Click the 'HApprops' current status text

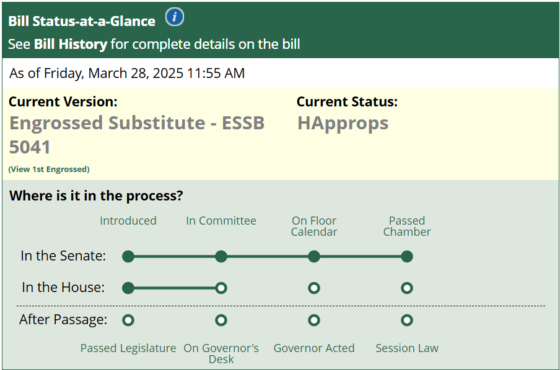click(x=343, y=124)
